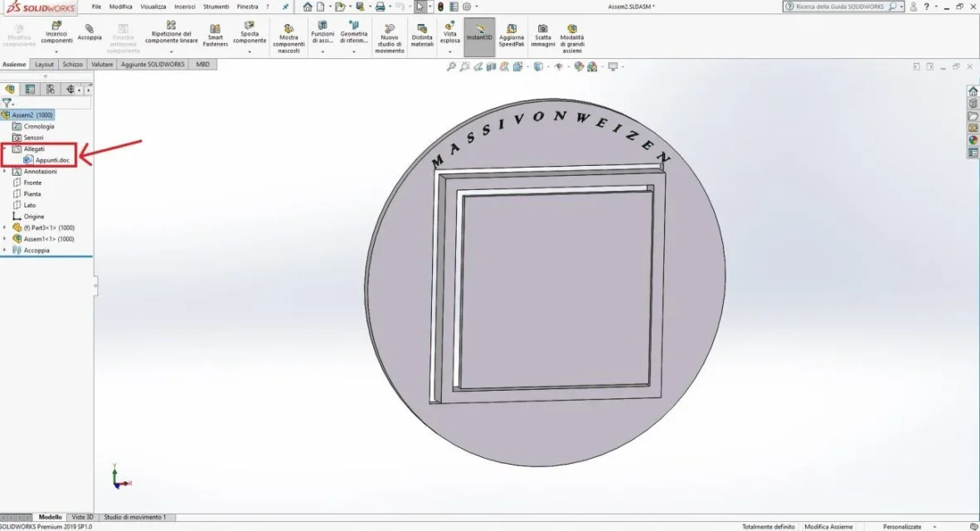Open Appearances color wheel in task pane
980x531 pixels.
pyautogui.click(x=973, y=140)
